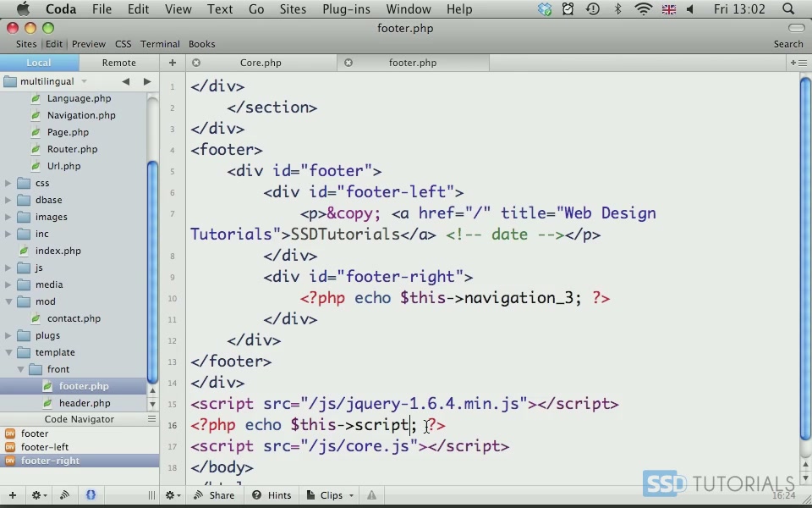The width and height of the screenshot is (812, 508).
Task: Click the sidebar resize handle icon
Action: point(151,495)
